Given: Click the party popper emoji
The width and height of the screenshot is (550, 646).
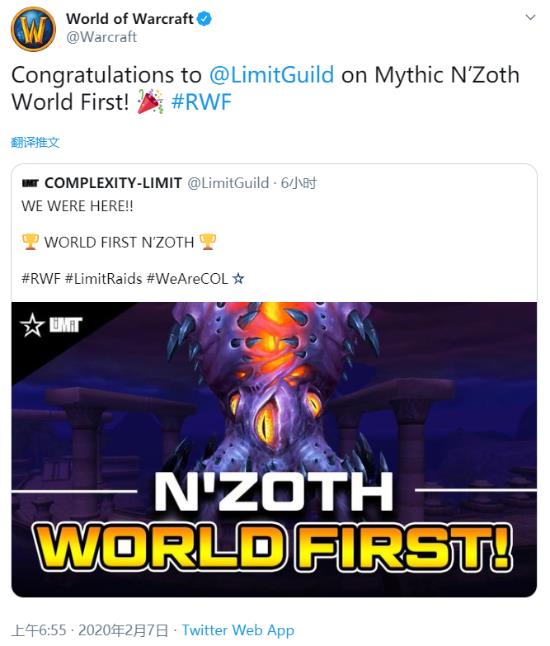Looking at the screenshot, I should [150, 101].
